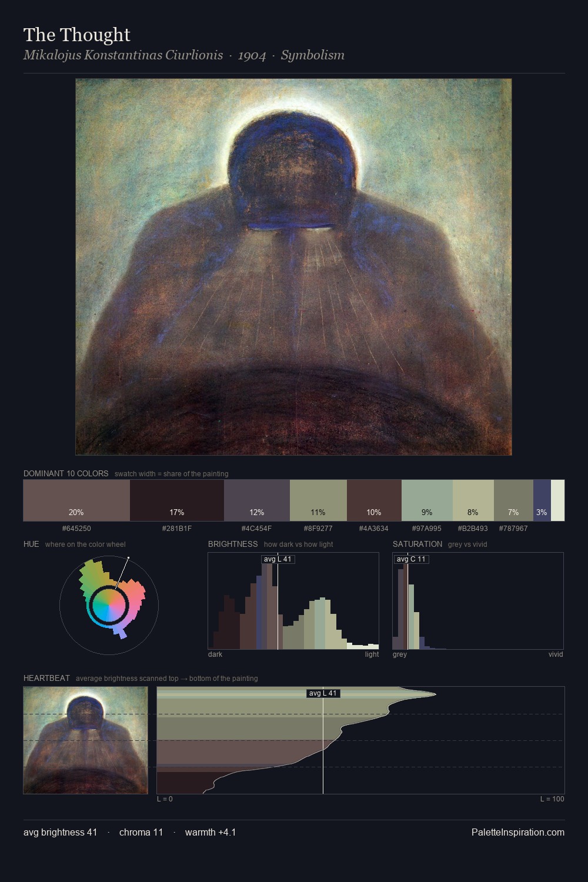Screen dimensions: 588x882
Task: Open the main painting image of The Thought
Action: coord(293,267)
